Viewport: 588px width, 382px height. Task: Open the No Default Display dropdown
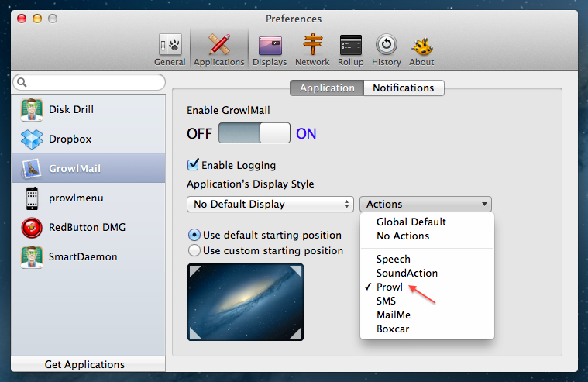pos(270,204)
